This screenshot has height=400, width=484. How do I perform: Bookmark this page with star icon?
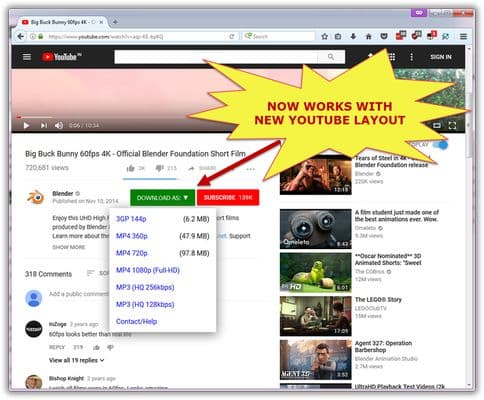coord(324,37)
